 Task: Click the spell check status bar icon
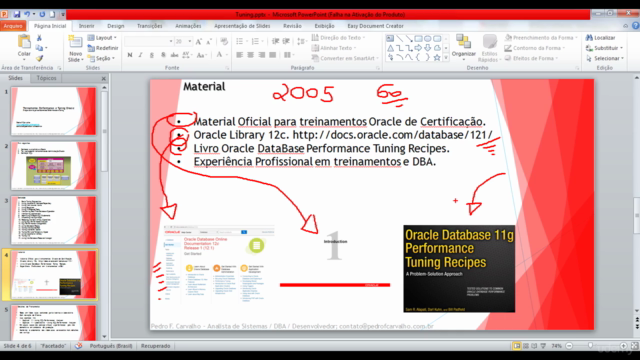tap(78, 346)
